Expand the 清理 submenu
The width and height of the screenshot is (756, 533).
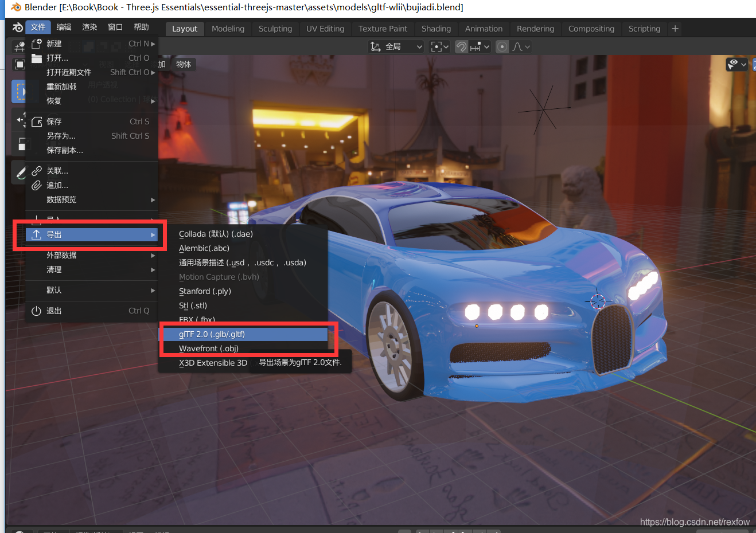92,269
